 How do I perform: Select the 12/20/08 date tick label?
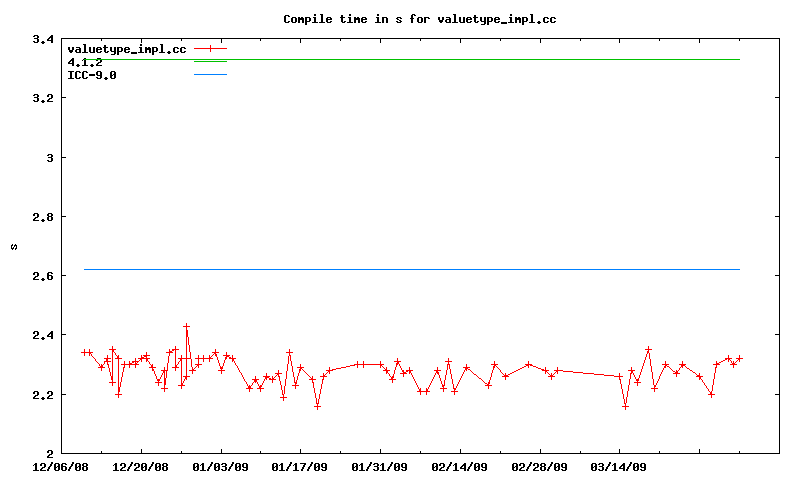pyautogui.click(x=141, y=466)
